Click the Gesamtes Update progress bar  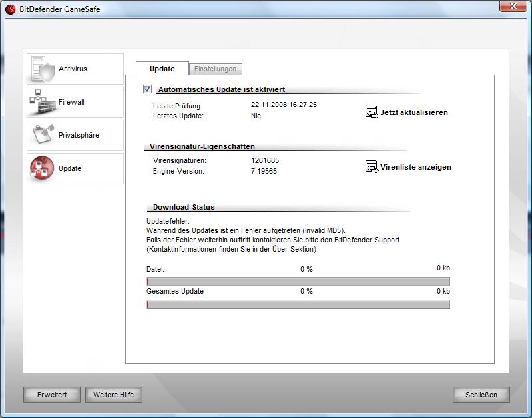(x=298, y=304)
